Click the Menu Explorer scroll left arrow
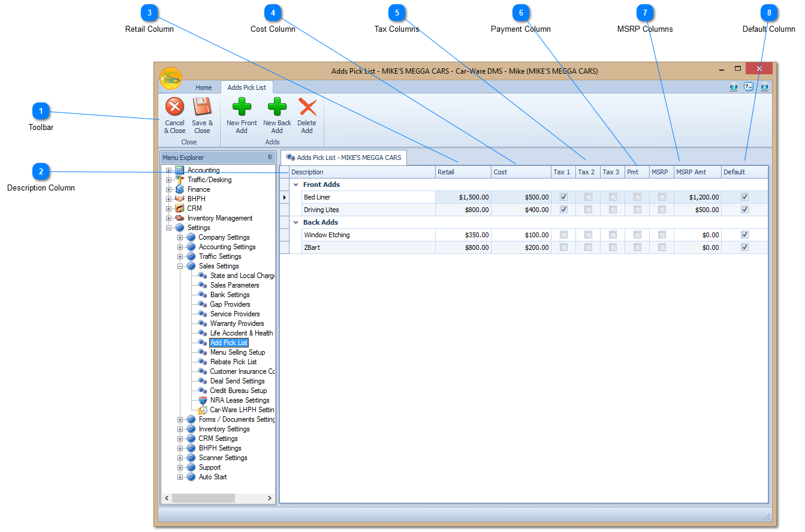The height and width of the screenshot is (532, 805). point(167,498)
